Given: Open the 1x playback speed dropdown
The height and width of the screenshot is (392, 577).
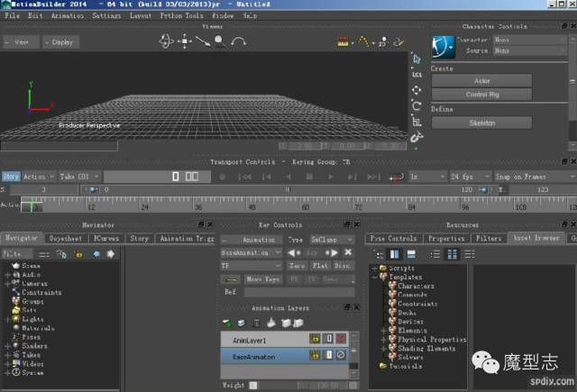Looking at the screenshot, I should pyautogui.click(x=428, y=177).
